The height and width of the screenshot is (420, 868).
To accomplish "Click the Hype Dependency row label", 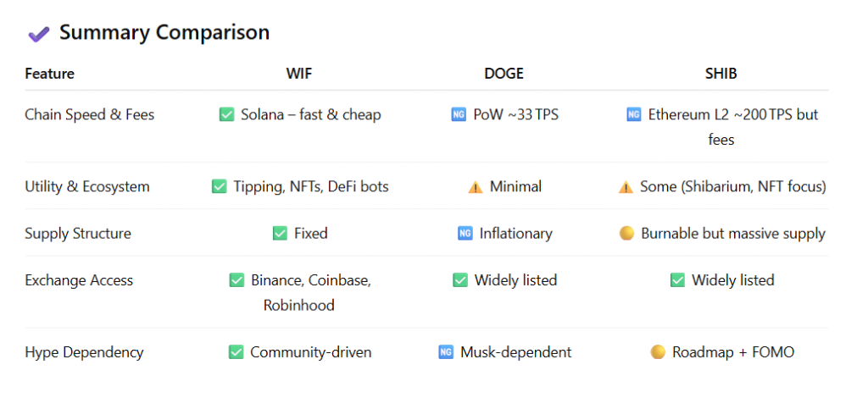I will pyautogui.click(x=84, y=352).
